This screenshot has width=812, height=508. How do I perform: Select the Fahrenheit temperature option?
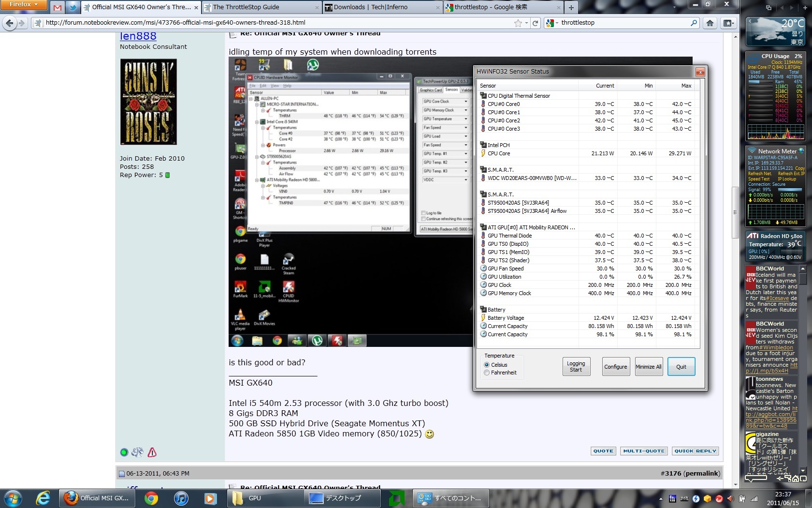tap(487, 373)
